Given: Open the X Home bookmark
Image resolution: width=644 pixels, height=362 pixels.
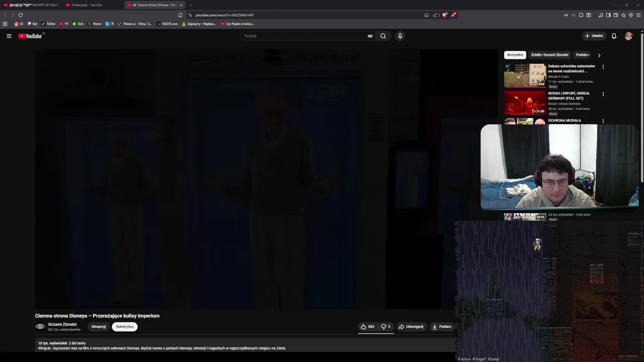Looking at the screenshot, I should tap(95, 24).
